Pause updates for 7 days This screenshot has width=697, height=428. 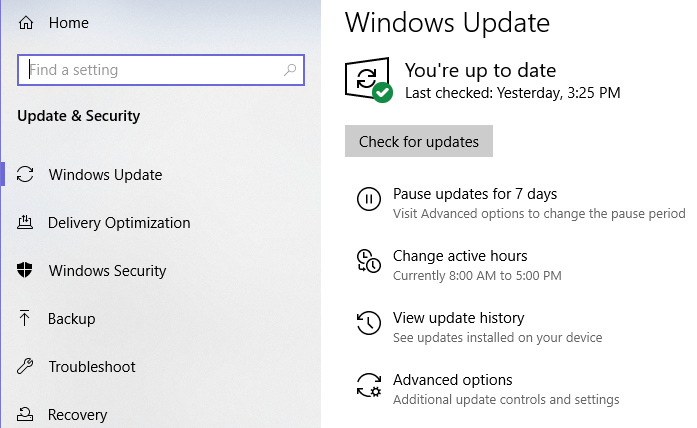[475, 194]
